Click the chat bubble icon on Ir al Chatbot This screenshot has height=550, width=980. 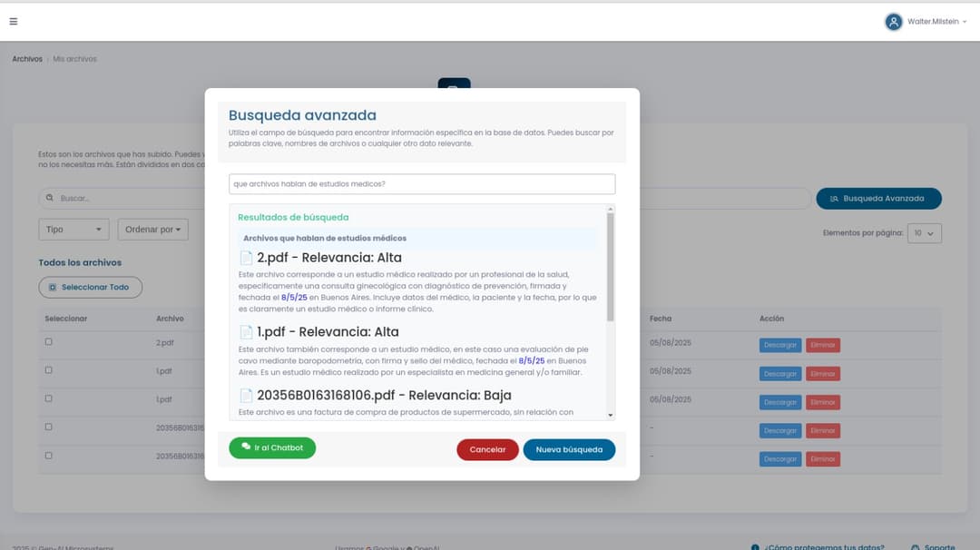[x=246, y=447]
